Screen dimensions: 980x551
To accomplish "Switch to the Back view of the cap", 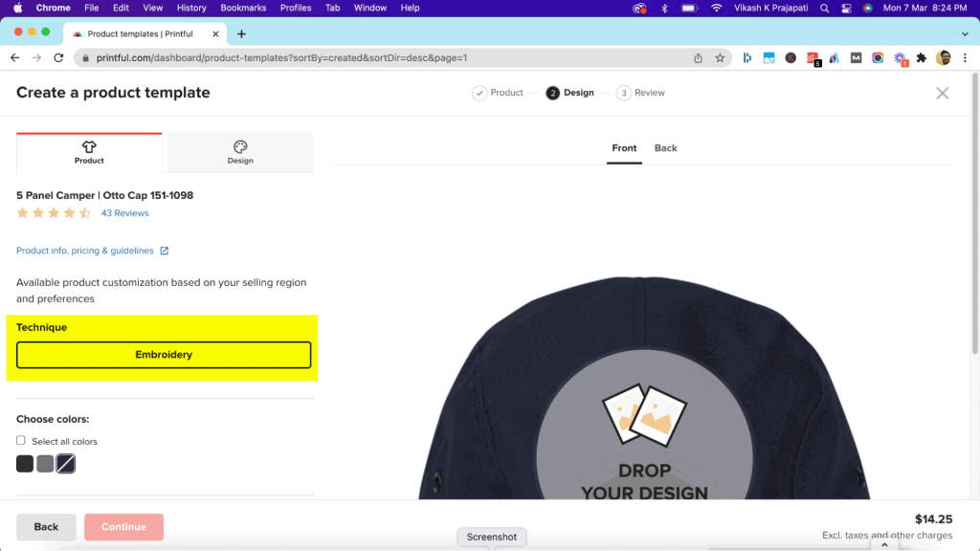I will [x=665, y=148].
